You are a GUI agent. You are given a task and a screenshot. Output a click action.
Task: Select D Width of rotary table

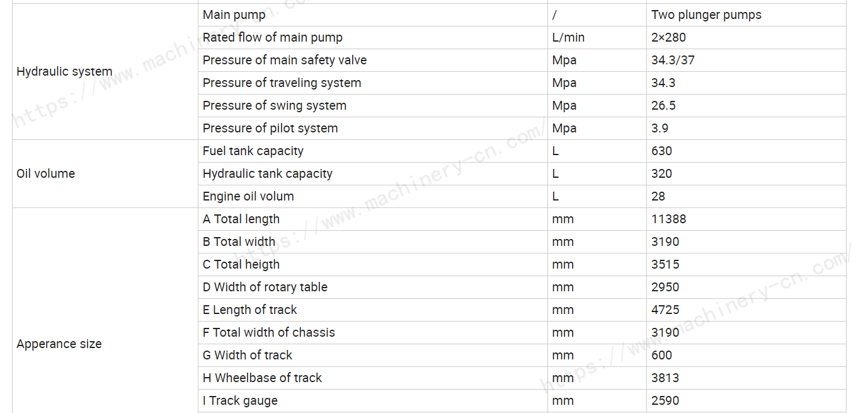tap(265, 287)
